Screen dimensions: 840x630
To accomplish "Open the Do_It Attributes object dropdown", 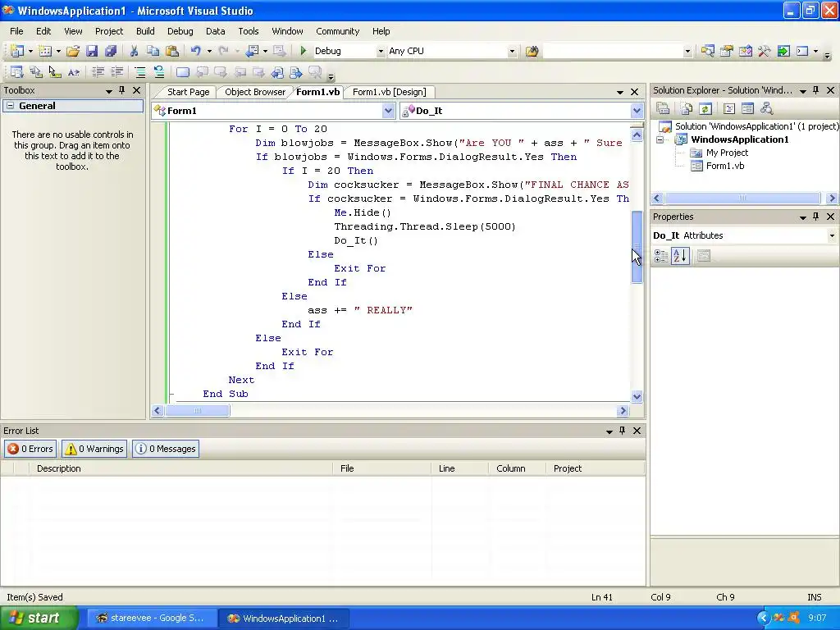I will 832,235.
